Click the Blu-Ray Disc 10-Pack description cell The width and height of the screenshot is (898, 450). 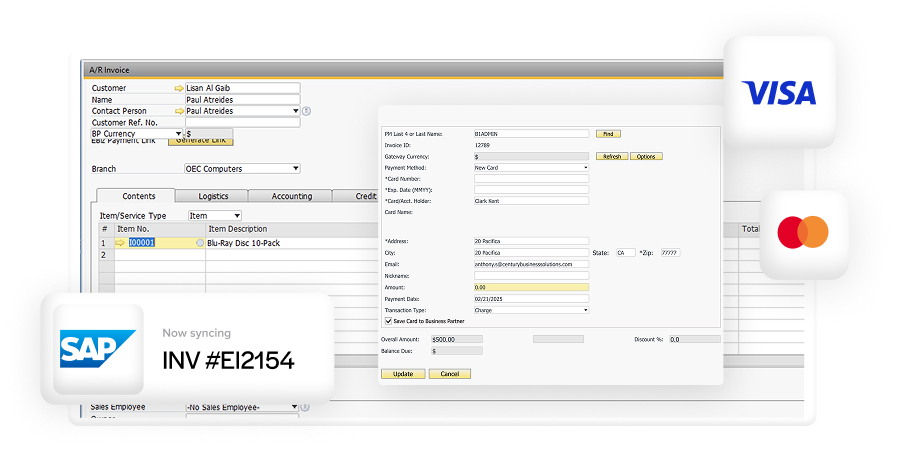click(x=292, y=243)
